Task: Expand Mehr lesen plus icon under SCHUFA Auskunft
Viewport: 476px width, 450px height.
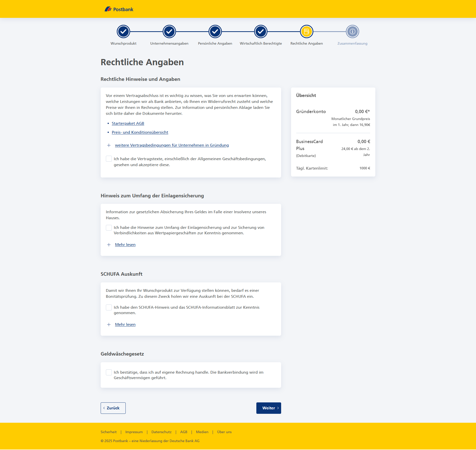Action: (x=109, y=325)
